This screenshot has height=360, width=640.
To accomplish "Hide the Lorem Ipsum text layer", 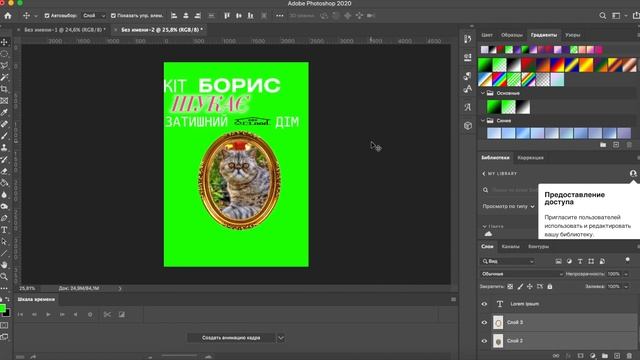I will (x=484, y=304).
